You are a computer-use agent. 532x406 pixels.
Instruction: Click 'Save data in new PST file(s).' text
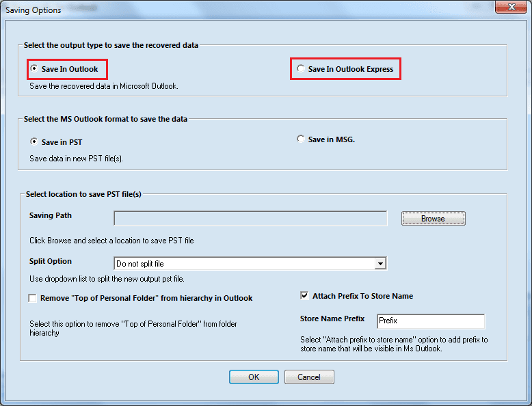77,159
